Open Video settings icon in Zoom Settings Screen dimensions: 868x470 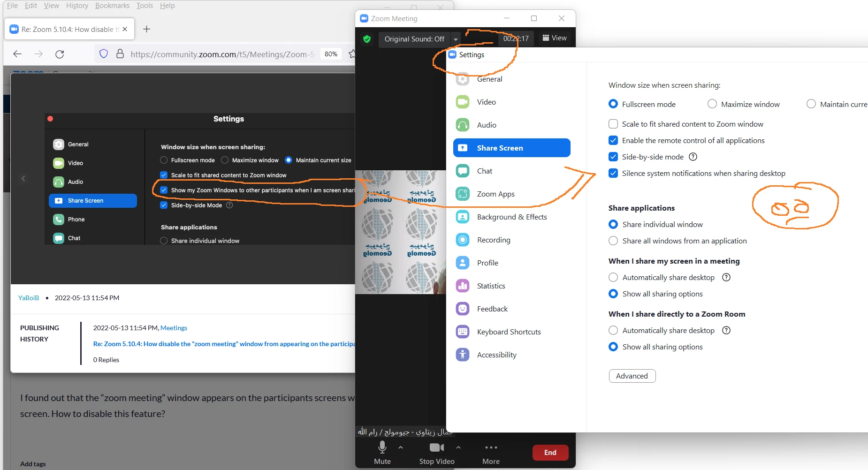click(463, 102)
